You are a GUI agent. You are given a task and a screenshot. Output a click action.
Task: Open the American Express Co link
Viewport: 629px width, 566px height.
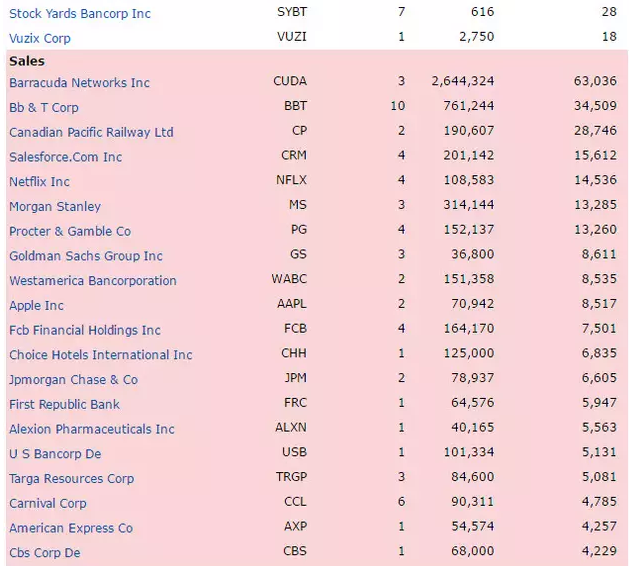[x=71, y=528]
